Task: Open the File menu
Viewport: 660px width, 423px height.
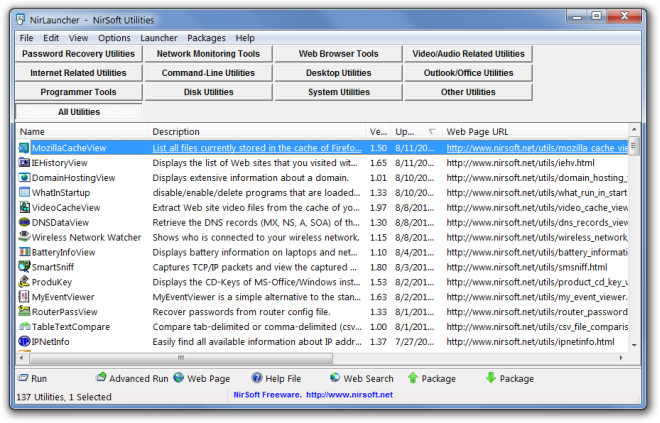Action: pos(27,38)
